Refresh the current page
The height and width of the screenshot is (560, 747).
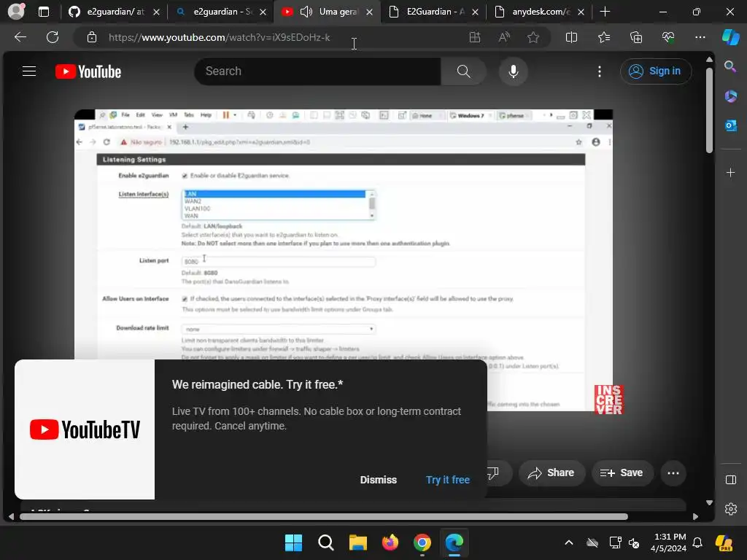click(53, 37)
